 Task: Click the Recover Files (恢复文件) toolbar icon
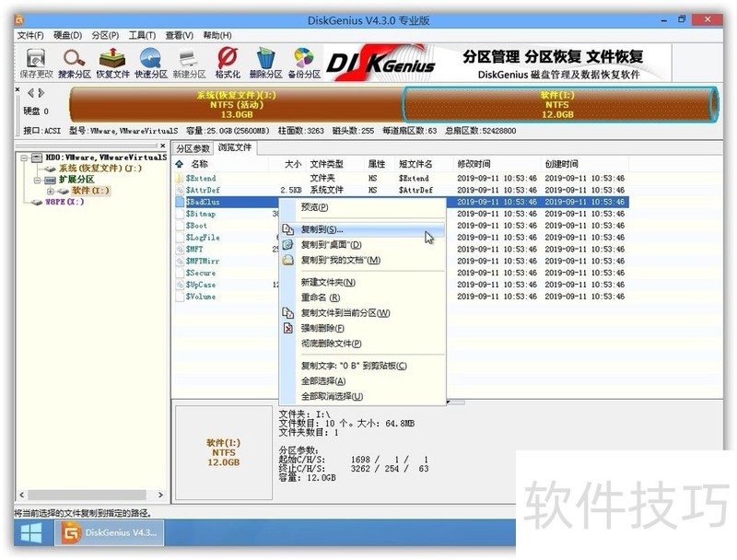coord(112,63)
